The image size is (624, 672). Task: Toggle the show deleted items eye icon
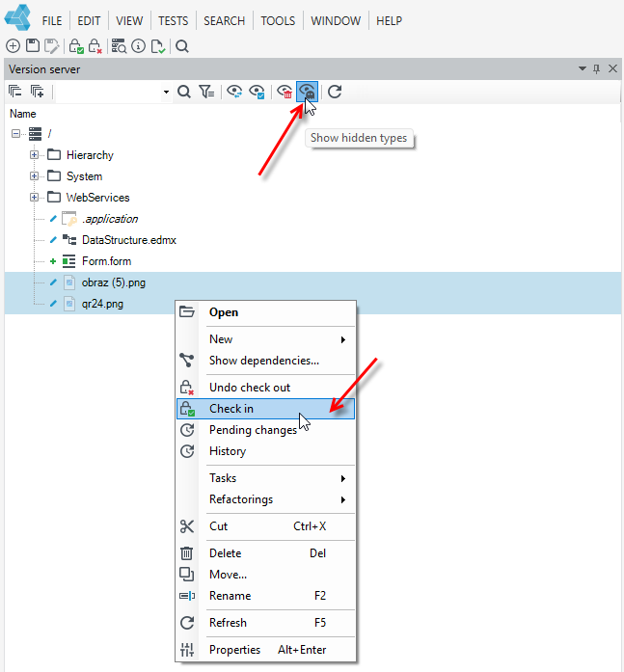[285, 92]
